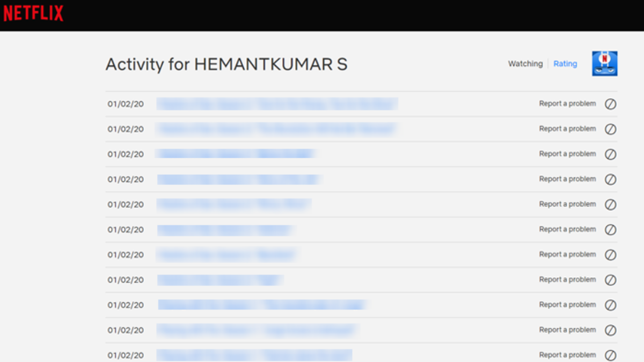Switch to the Watching tab
This screenshot has height=362, width=644.
click(525, 64)
